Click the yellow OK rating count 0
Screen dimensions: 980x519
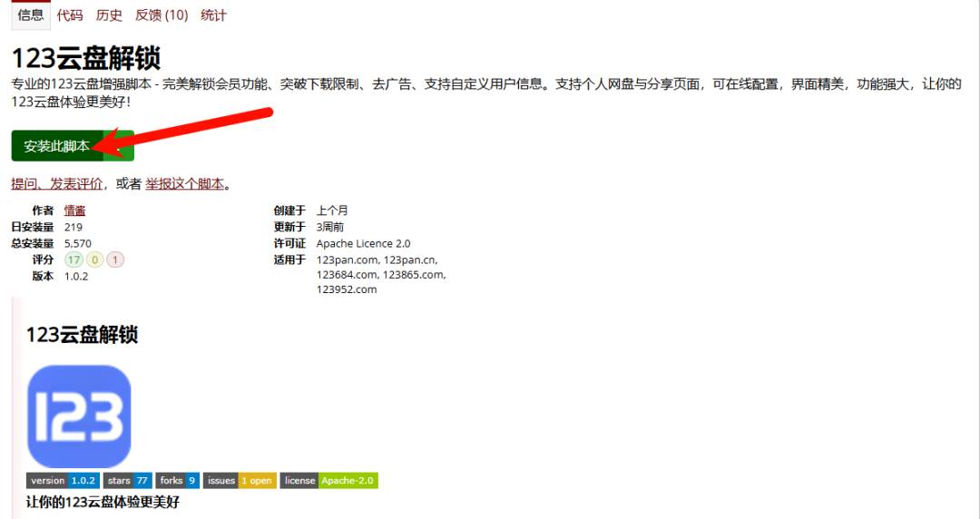click(94, 259)
